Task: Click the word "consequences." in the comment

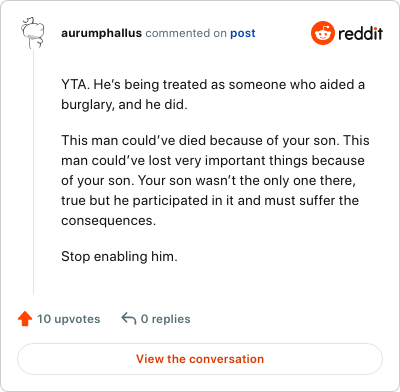Action: [108, 221]
